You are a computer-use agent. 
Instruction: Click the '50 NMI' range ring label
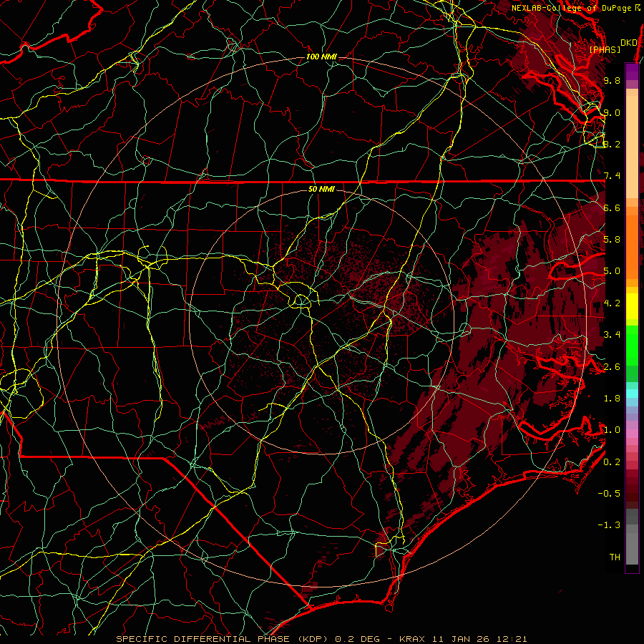coord(321,189)
